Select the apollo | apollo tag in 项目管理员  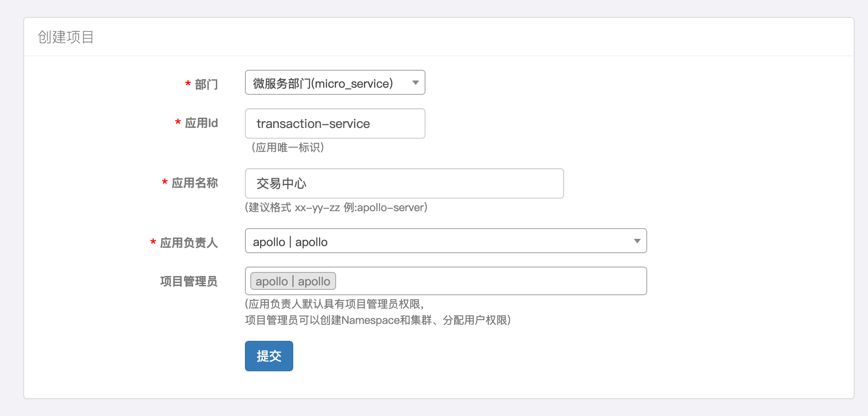pos(293,281)
